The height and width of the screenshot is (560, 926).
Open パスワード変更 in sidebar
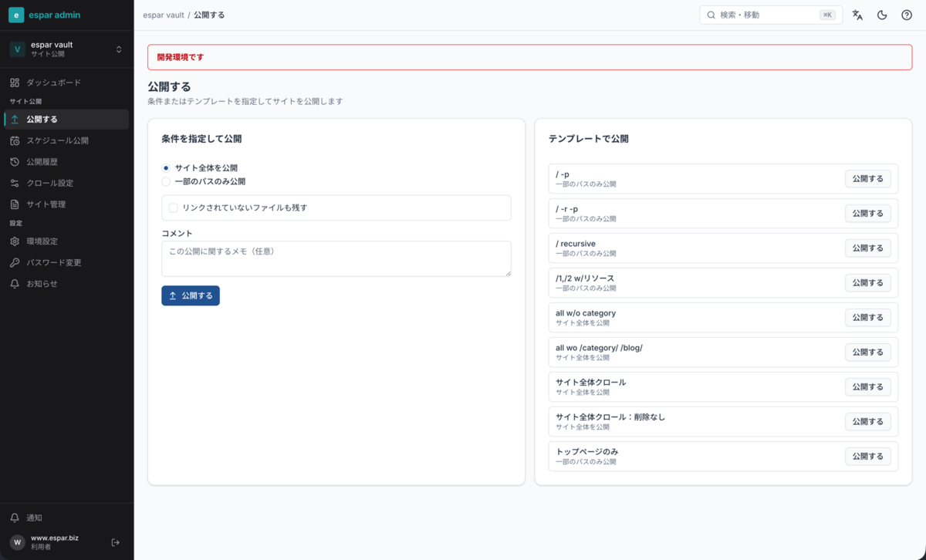66,263
